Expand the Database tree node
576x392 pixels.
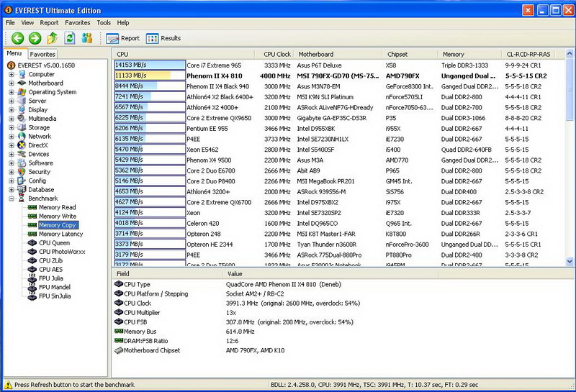point(12,189)
